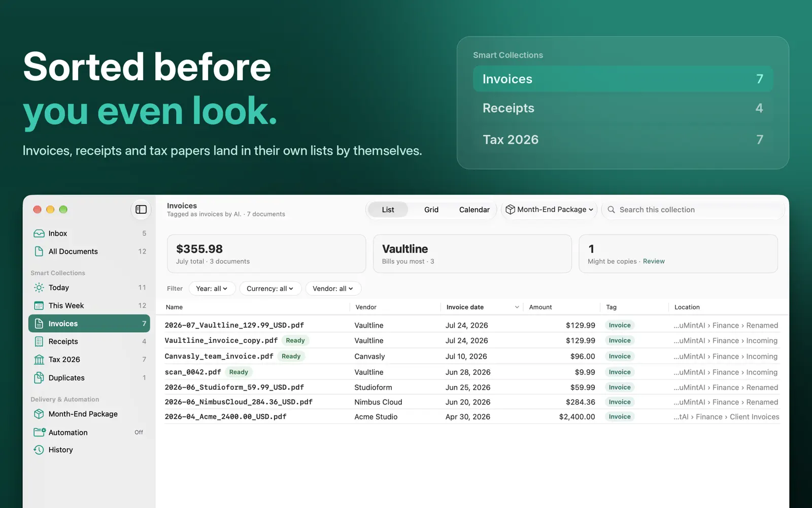Open the Vendor: all filter
Screen dimensions: 812x508
[x=333, y=289]
